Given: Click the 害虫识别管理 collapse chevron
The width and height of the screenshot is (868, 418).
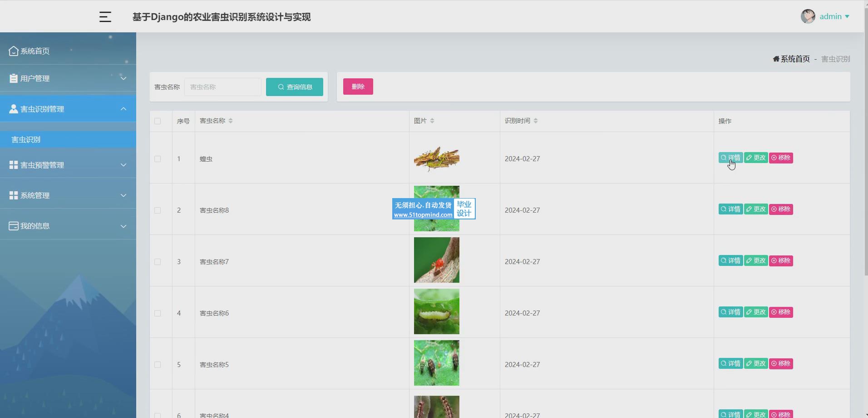Looking at the screenshot, I should pyautogui.click(x=123, y=109).
